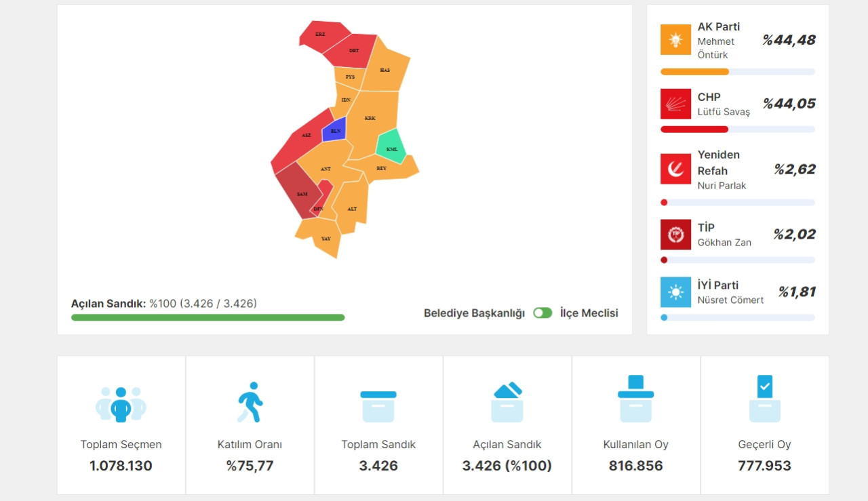Click the Toplam Sandık ballot box icon

click(x=378, y=406)
